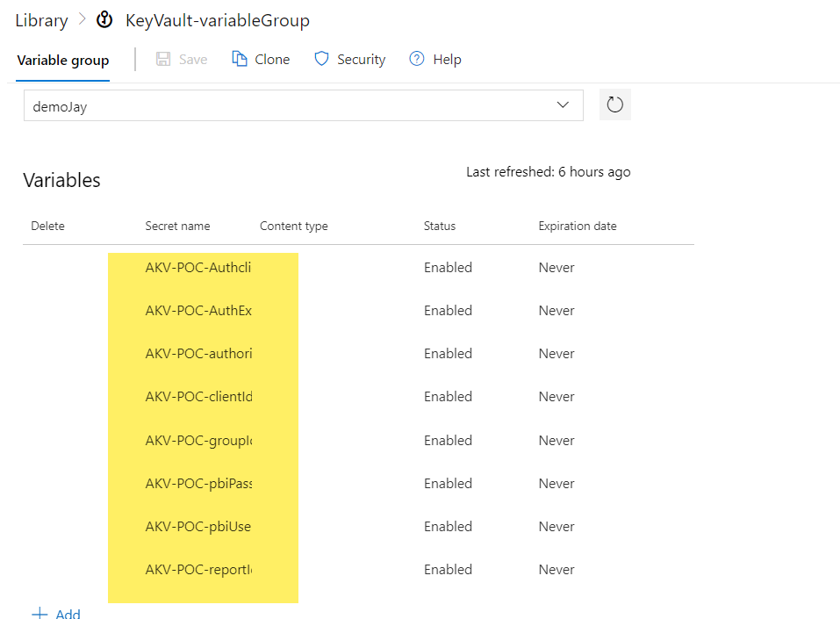Select the AKV-POC-authori secret row
Viewport: 840px width, 619px height.
pos(358,354)
